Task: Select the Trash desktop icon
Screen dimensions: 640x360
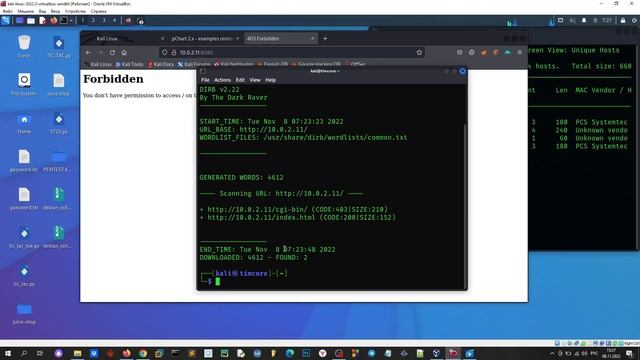Action: tap(24, 46)
